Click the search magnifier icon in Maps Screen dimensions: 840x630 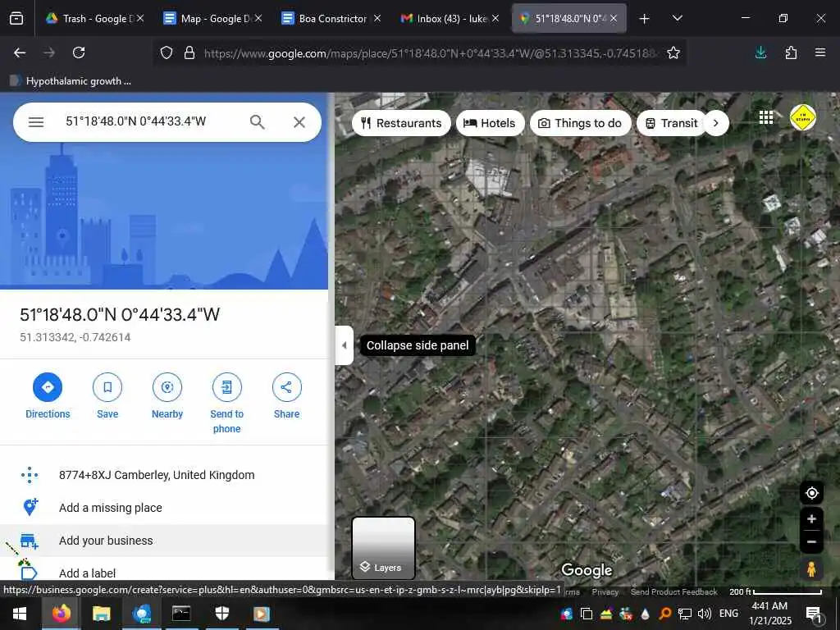[257, 122]
